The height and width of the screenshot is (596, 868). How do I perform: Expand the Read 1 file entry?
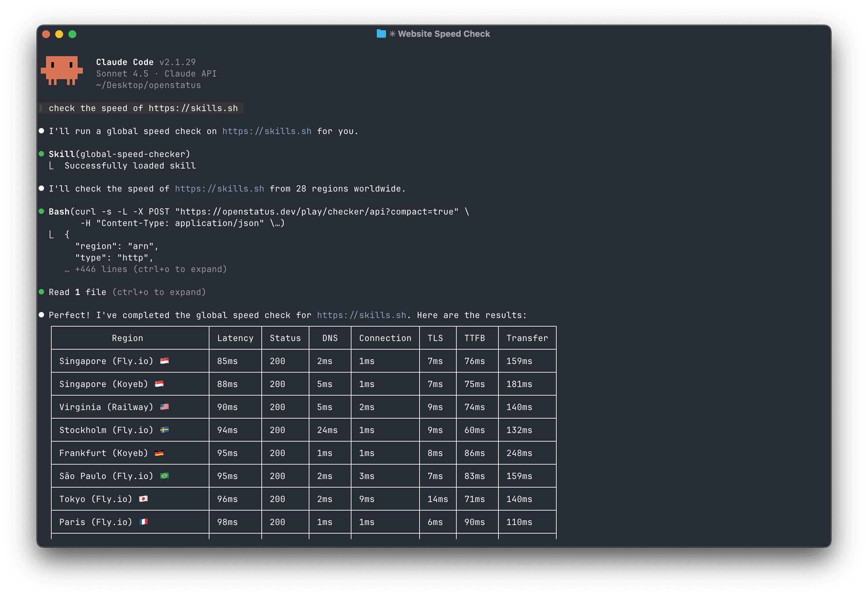tap(127, 292)
